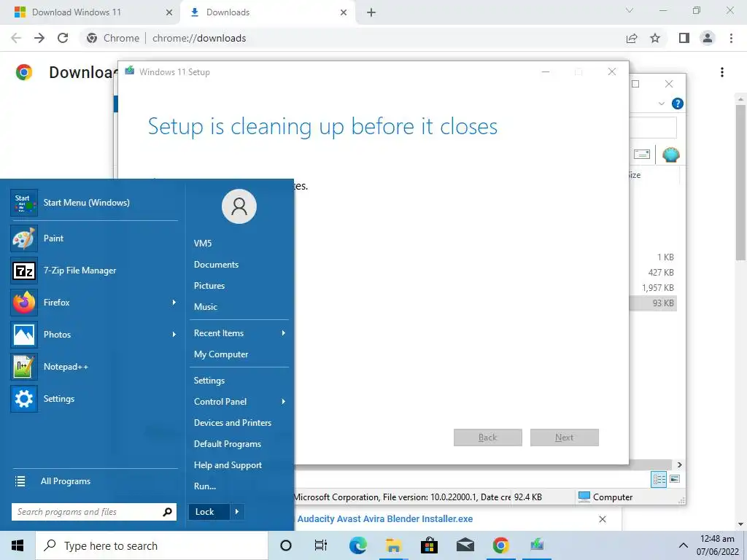Open Documents from start menu
Viewport: 747px width, 560px height.
[x=216, y=264]
